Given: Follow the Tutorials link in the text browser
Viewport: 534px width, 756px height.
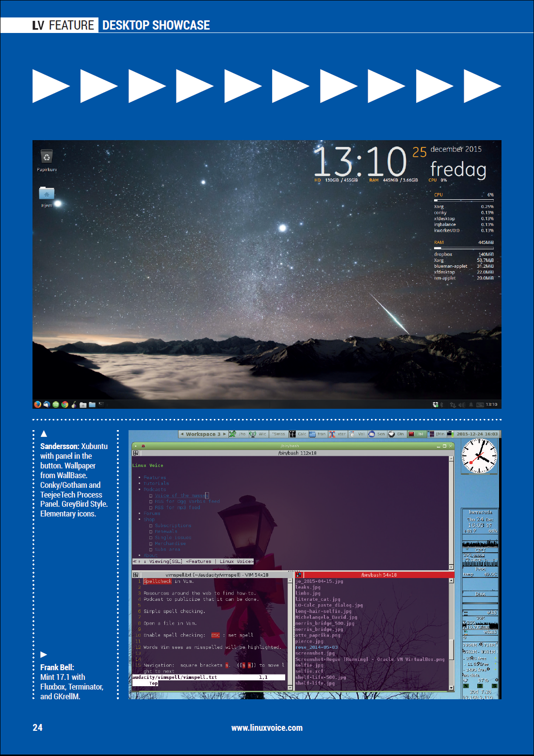Looking at the screenshot, I should [156, 483].
